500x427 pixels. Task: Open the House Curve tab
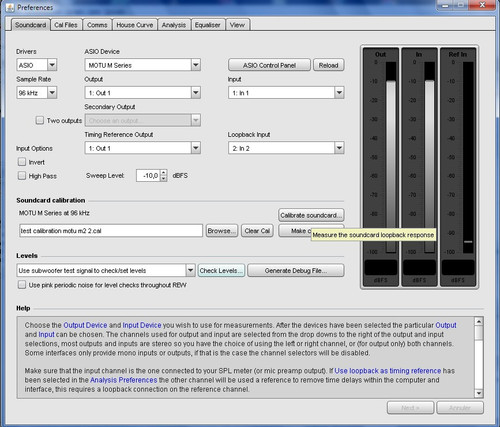click(135, 25)
